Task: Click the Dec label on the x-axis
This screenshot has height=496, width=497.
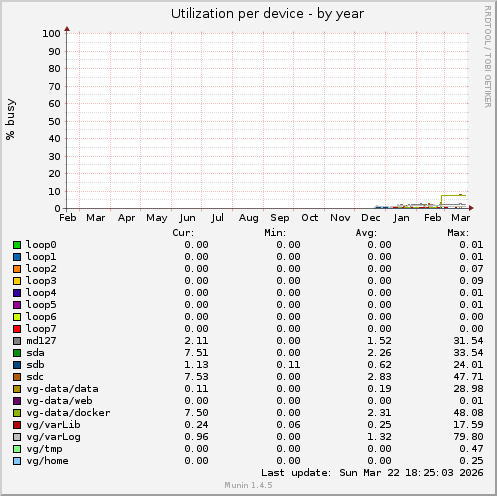Action: (371, 218)
